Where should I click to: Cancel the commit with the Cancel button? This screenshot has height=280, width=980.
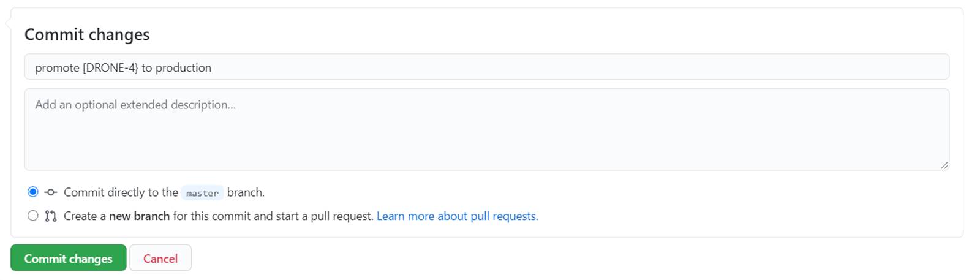[160, 259]
